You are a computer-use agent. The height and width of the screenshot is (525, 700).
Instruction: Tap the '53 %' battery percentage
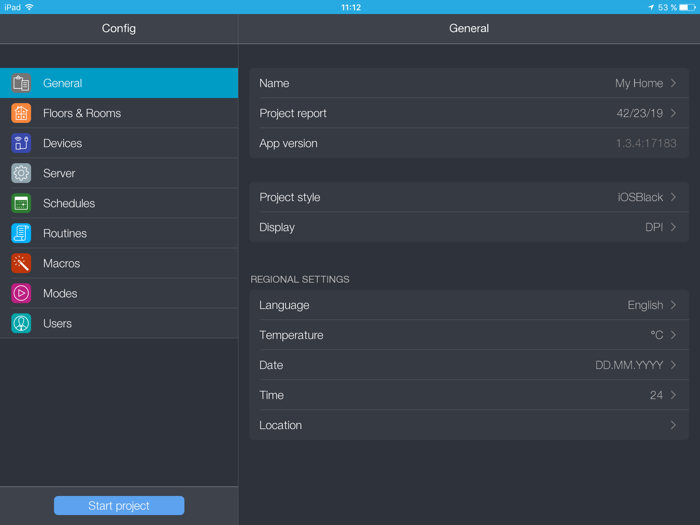pyautogui.click(x=667, y=7)
